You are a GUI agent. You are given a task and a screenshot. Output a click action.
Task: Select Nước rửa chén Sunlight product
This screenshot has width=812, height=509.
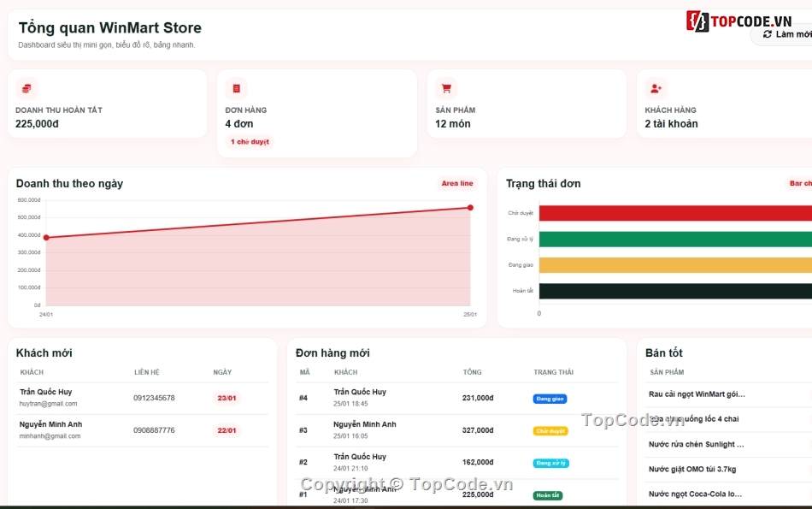697,444
